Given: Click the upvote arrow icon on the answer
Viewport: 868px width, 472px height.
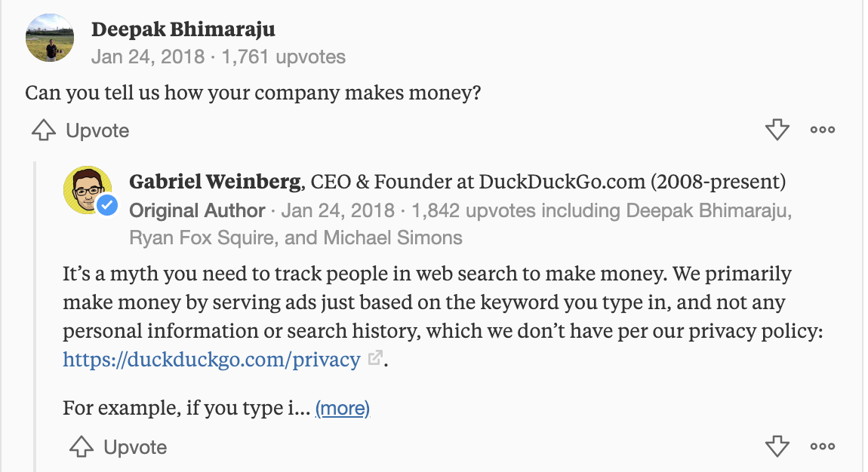Looking at the screenshot, I should [x=82, y=447].
